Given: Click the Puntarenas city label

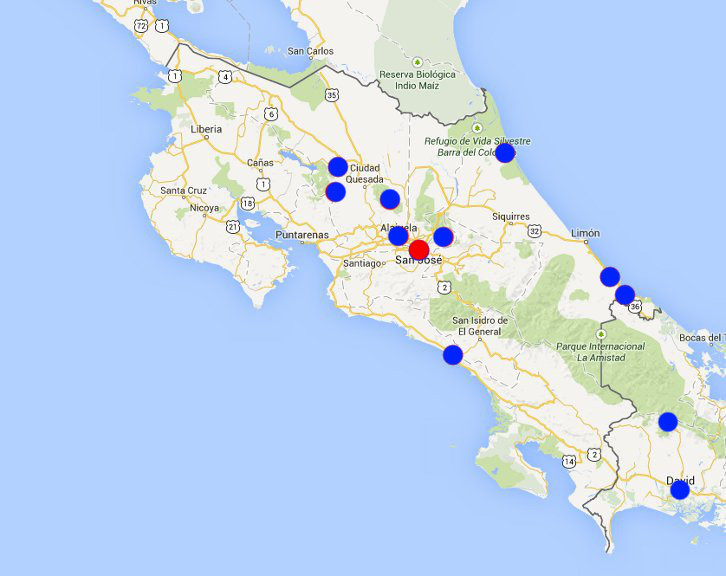Looking at the screenshot, I should pyautogui.click(x=303, y=235).
